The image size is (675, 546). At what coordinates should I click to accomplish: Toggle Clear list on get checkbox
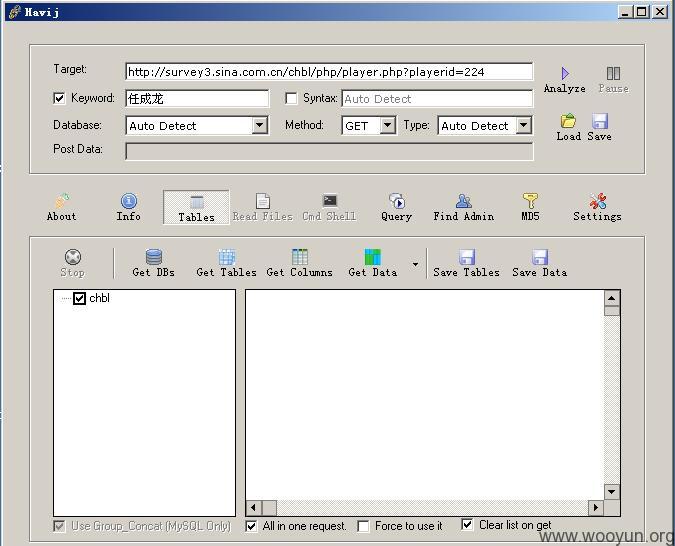pos(467,524)
